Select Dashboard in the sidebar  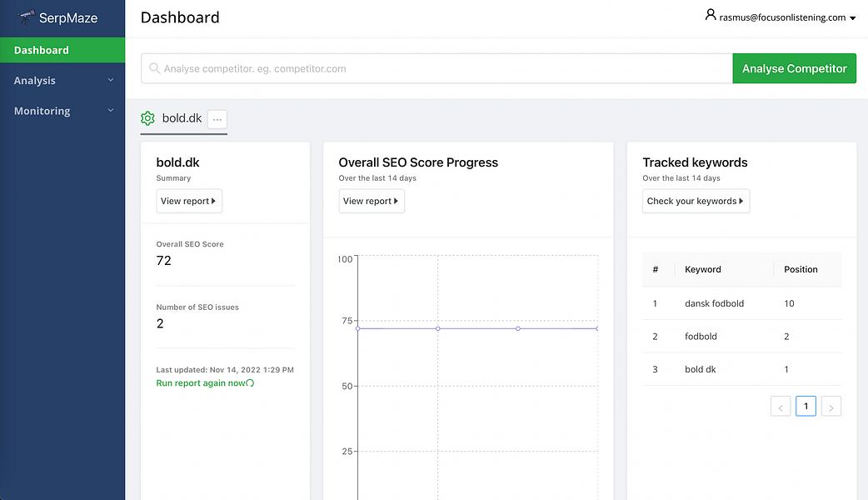(62, 50)
